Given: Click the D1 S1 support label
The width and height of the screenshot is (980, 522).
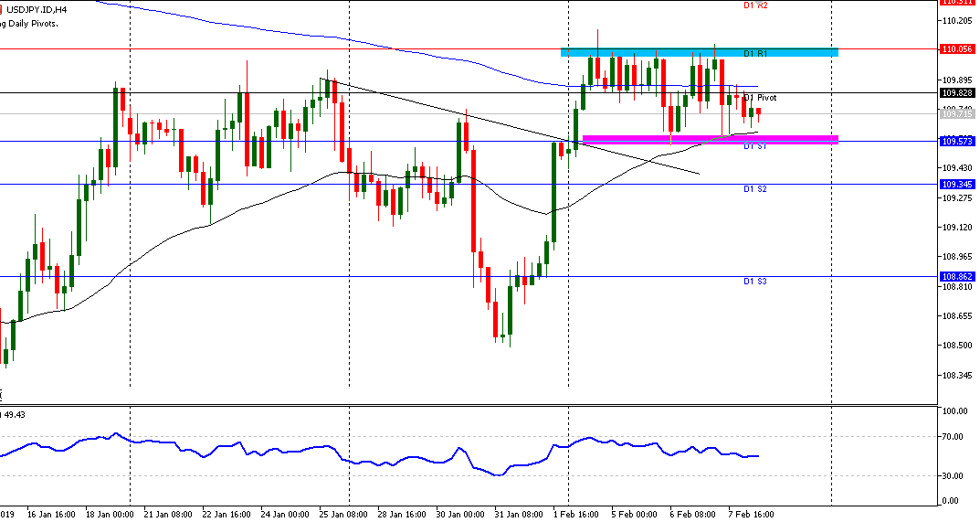Looking at the screenshot, I should tap(754, 146).
